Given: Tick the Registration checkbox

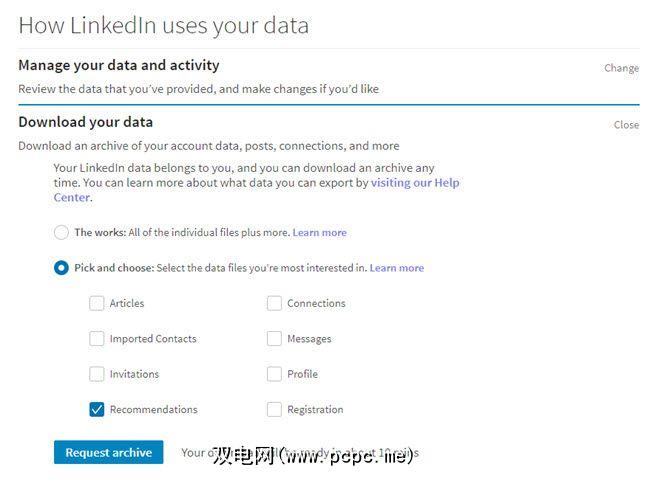Looking at the screenshot, I should click(274, 409).
